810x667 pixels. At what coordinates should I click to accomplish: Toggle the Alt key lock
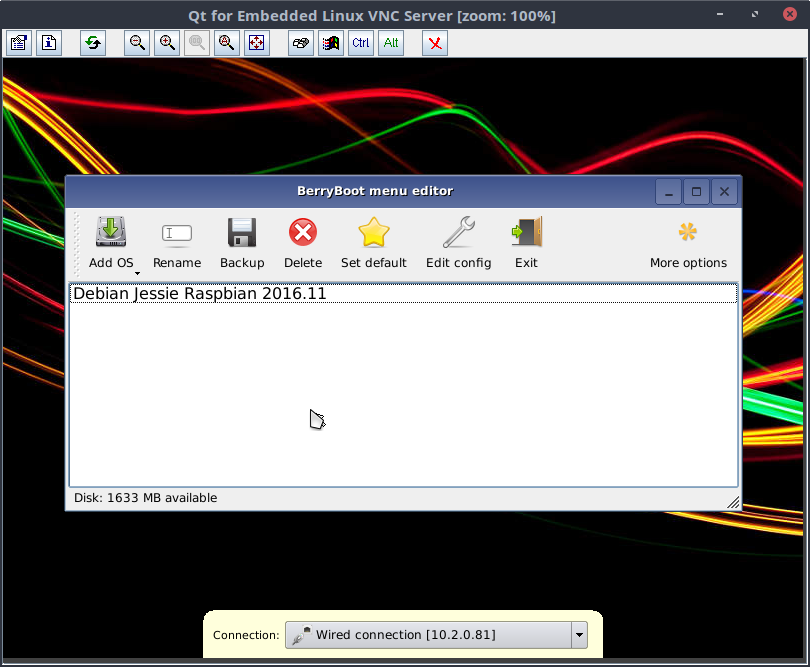click(391, 42)
